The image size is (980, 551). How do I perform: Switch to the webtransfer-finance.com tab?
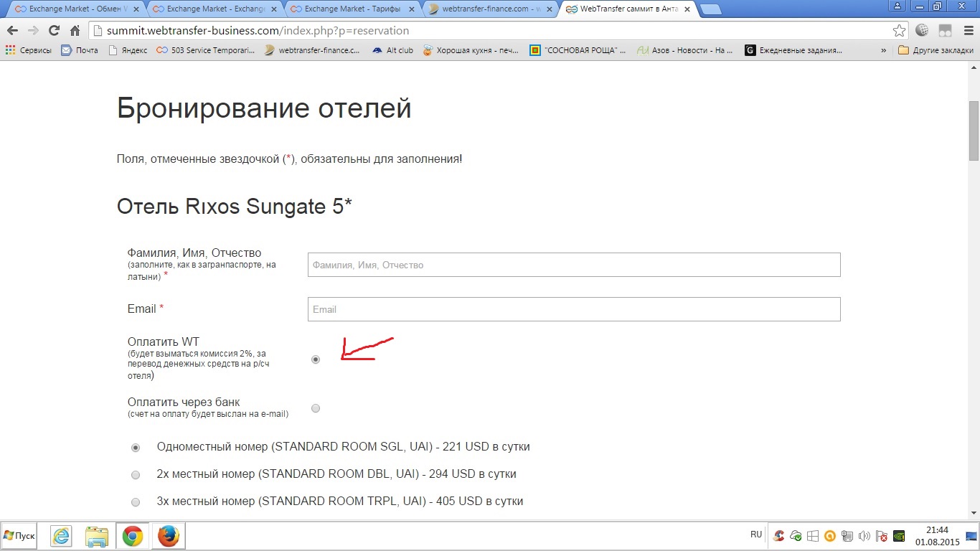click(x=486, y=9)
